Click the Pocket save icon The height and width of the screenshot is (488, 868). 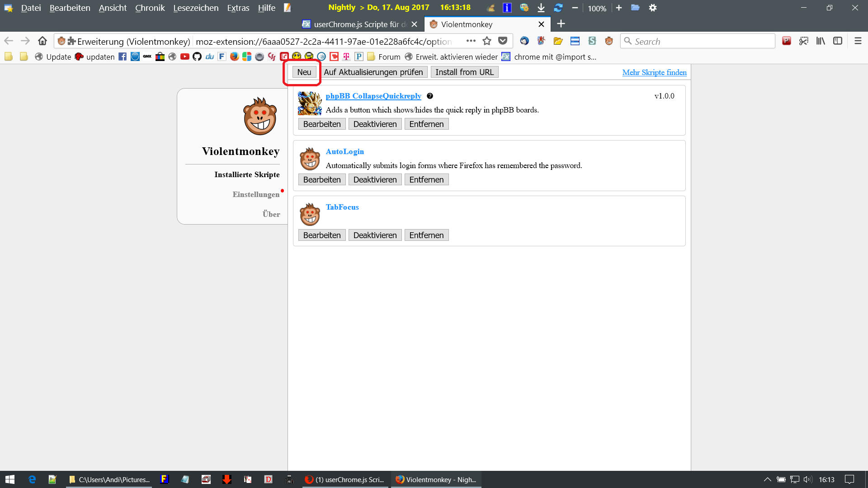point(503,41)
